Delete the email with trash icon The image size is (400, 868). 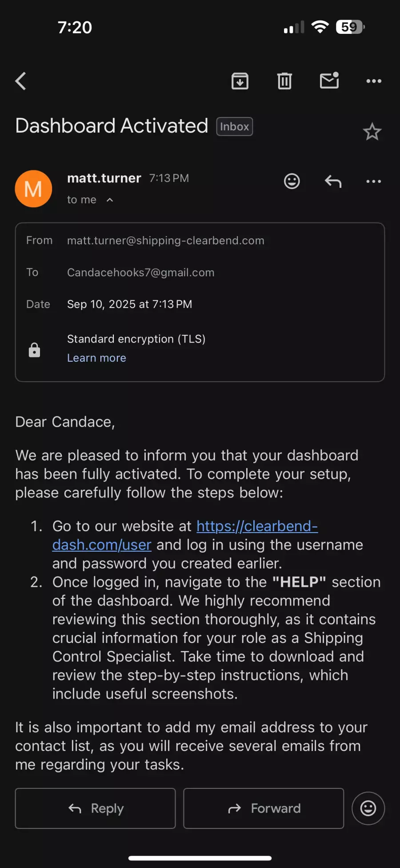(284, 81)
